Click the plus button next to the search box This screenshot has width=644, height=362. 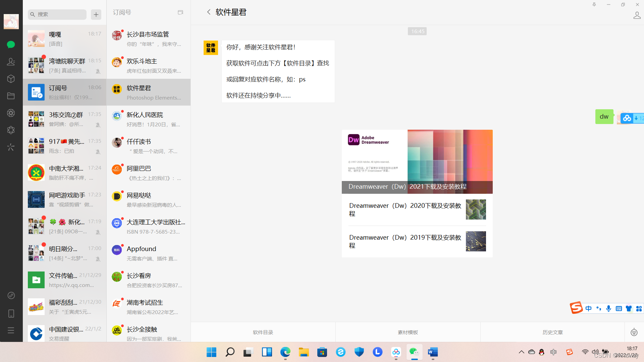point(96,14)
